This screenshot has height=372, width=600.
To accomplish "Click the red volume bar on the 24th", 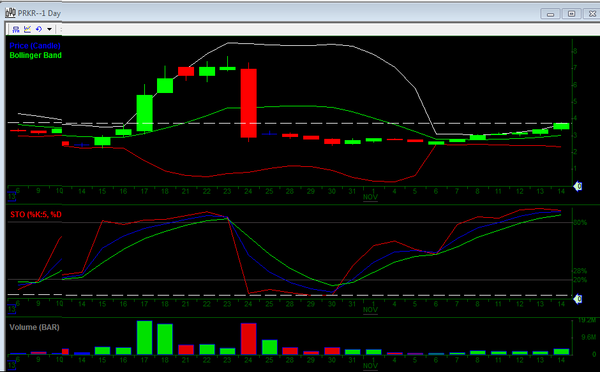I will click(x=249, y=339).
